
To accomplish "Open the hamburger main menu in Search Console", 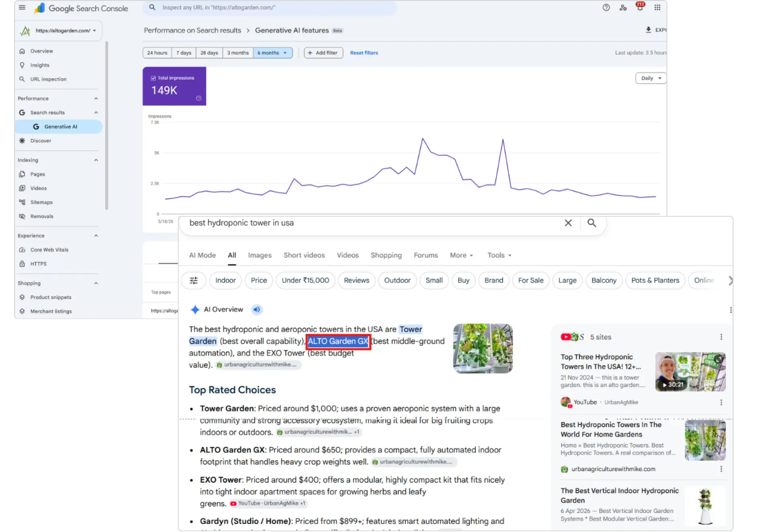I will 22,8.
